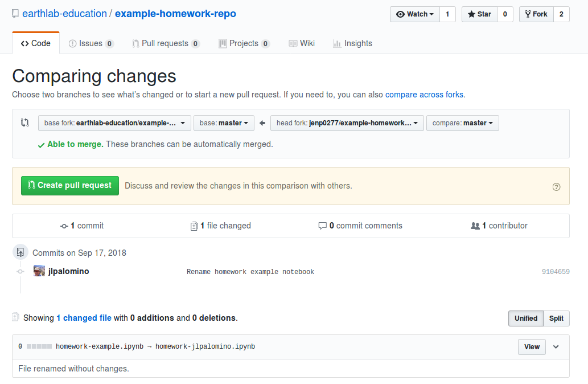588x384 pixels.
Task: Fork the repository
Action: (x=536, y=14)
